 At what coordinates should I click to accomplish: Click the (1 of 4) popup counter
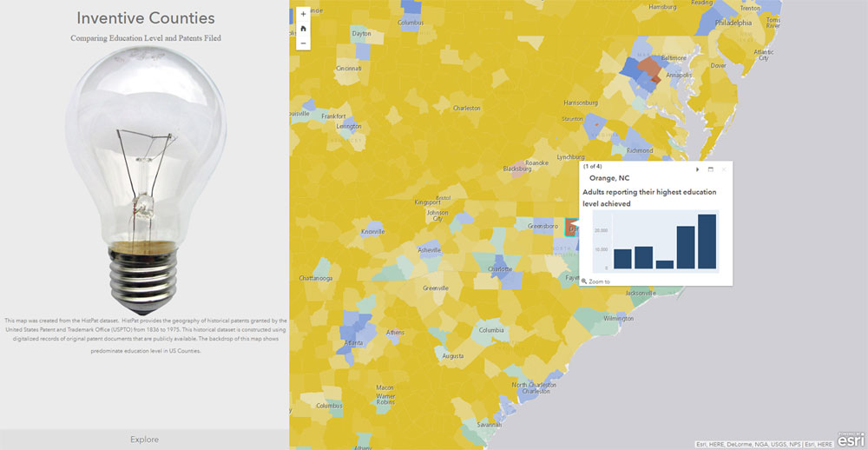(x=593, y=166)
